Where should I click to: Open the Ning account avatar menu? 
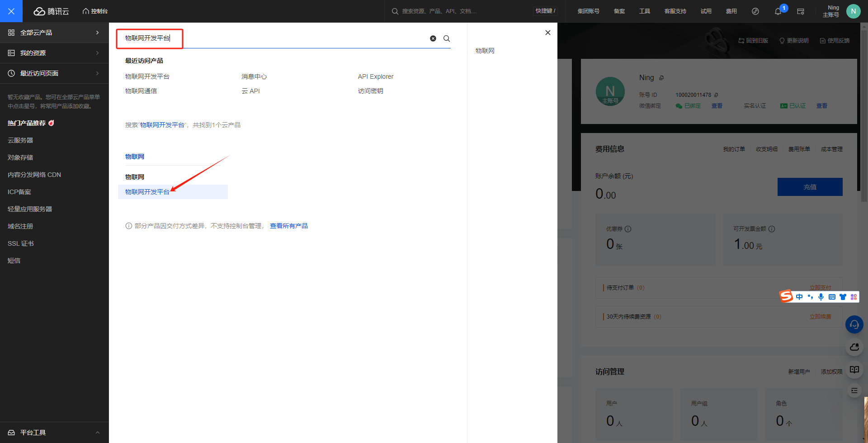point(853,11)
